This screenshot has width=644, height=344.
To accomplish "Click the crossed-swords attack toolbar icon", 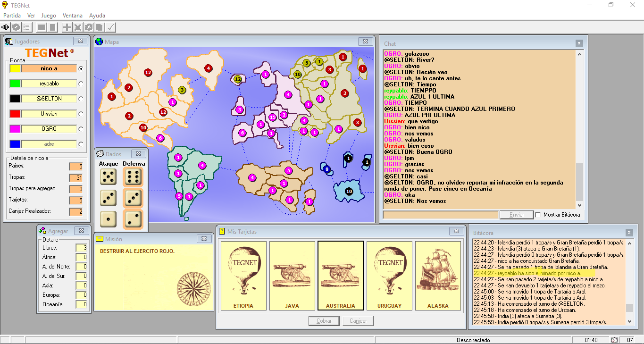I will click(x=78, y=27).
